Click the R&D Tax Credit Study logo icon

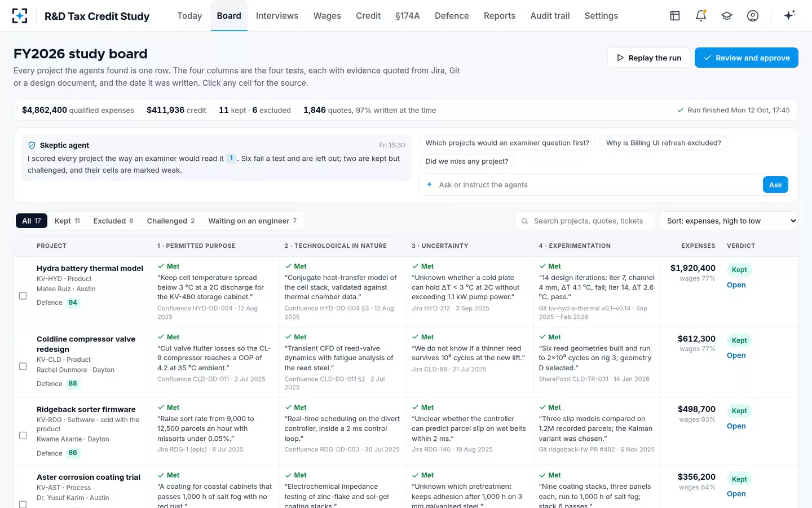pos(20,16)
